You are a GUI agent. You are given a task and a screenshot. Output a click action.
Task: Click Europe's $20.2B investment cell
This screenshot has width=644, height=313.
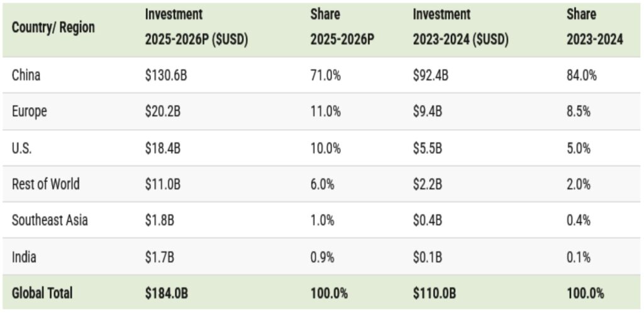click(163, 112)
